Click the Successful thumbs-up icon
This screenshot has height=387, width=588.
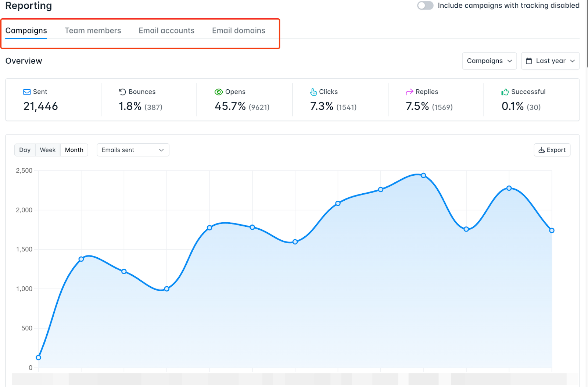click(505, 92)
